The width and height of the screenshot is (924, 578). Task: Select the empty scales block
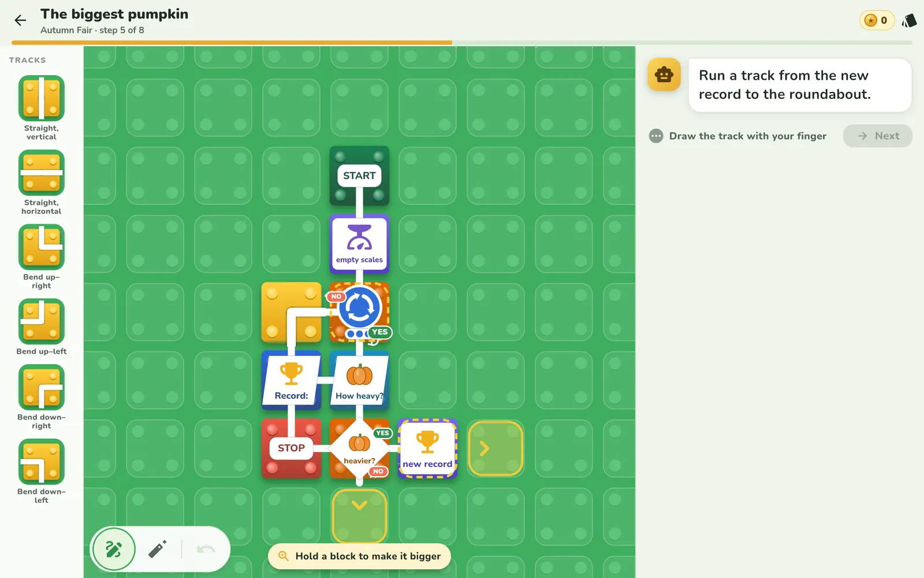359,244
